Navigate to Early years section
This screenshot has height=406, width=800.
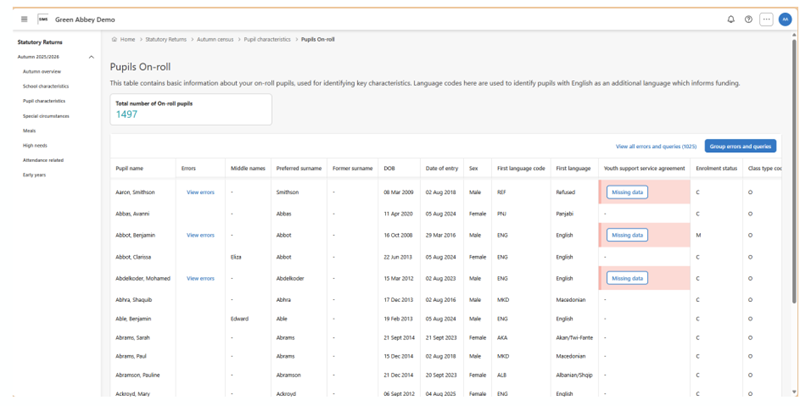coord(35,174)
